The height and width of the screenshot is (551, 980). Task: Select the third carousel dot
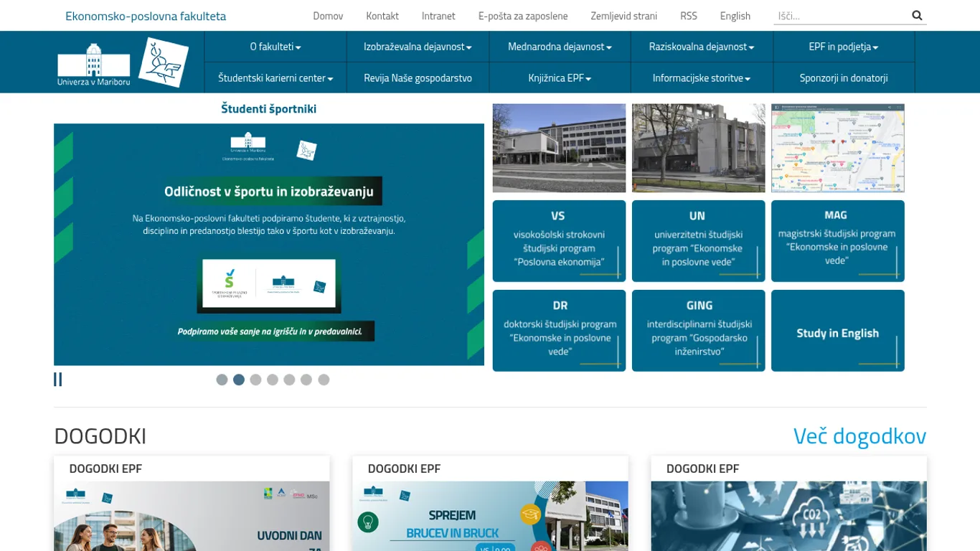click(x=255, y=380)
